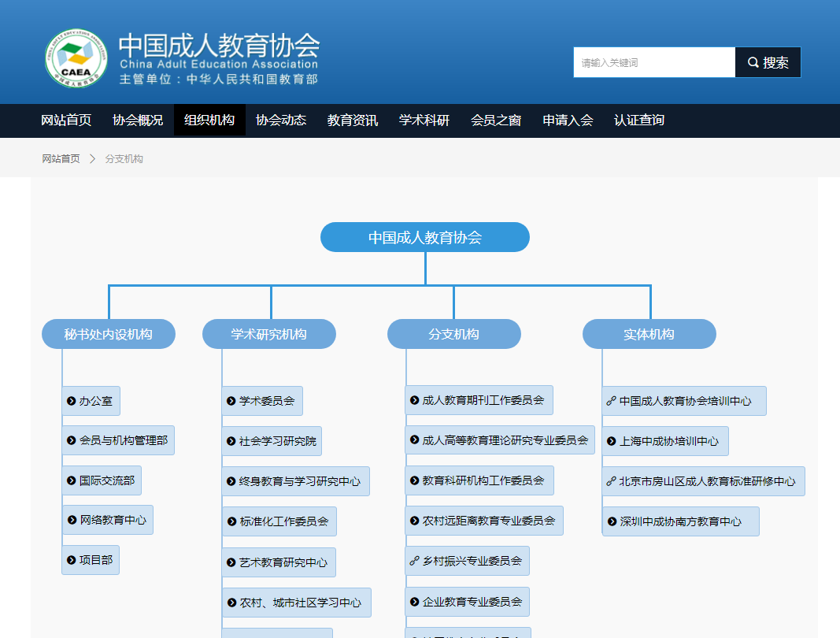Click the arrow icon beside 会员与机构管理部
This screenshot has width=840, height=638.
click(x=72, y=440)
